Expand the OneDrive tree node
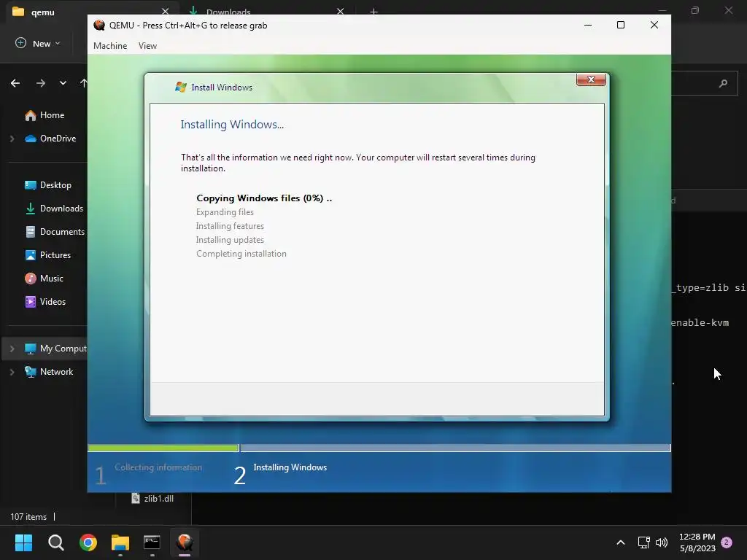 12,139
